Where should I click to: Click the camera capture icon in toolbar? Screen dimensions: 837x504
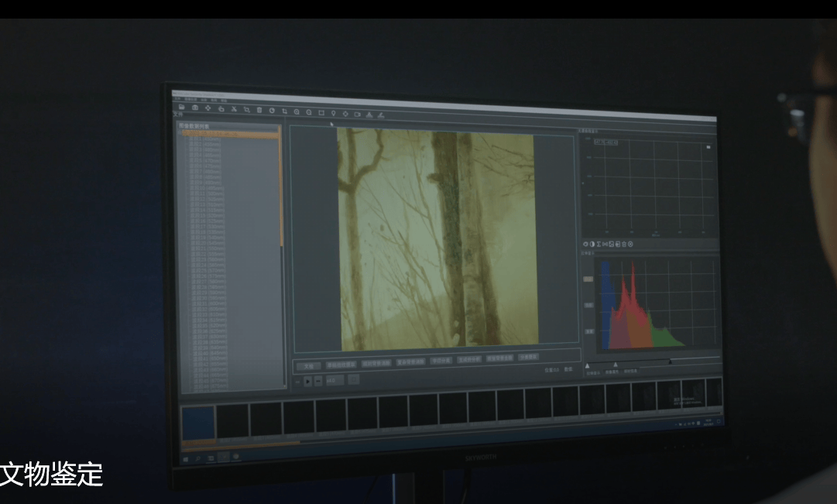click(195, 108)
